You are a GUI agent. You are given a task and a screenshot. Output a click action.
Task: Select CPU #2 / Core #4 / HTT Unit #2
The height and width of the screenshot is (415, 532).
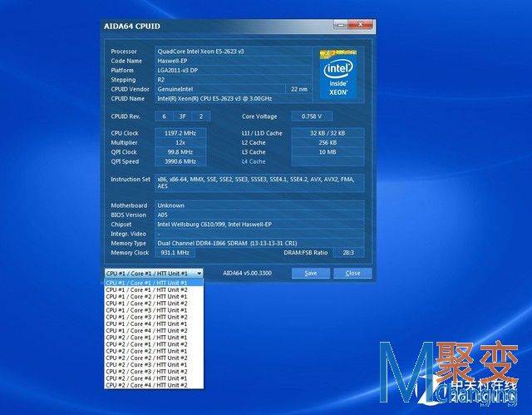pyautogui.click(x=154, y=385)
